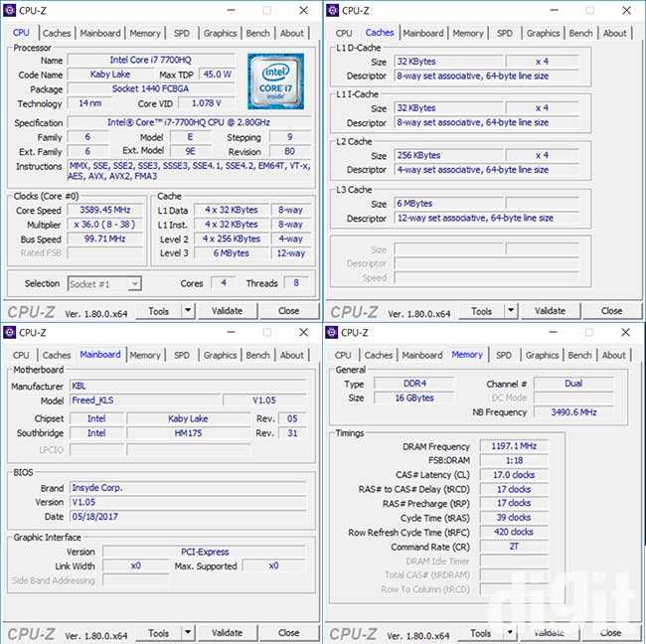Click NB Frequency value 3490.6 MHz
646x644 pixels.
(x=573, y=412)
